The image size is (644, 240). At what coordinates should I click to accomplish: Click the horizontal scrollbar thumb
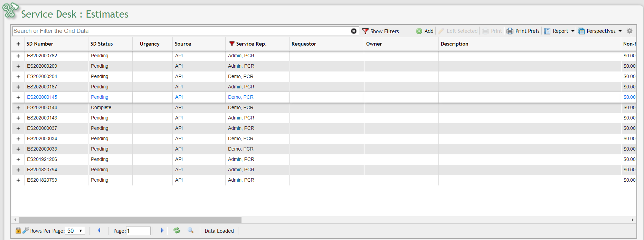(130, 220)
